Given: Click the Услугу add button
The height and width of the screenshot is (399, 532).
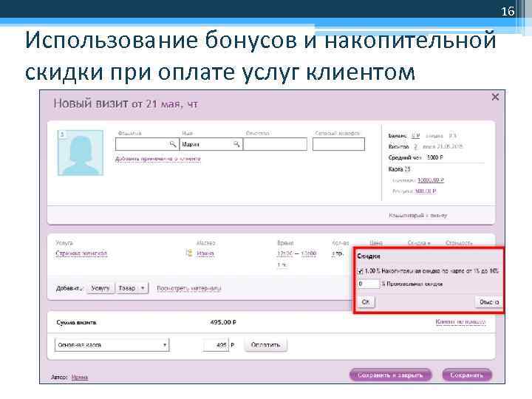Looking at the screenshot, I should coord(100,288).
